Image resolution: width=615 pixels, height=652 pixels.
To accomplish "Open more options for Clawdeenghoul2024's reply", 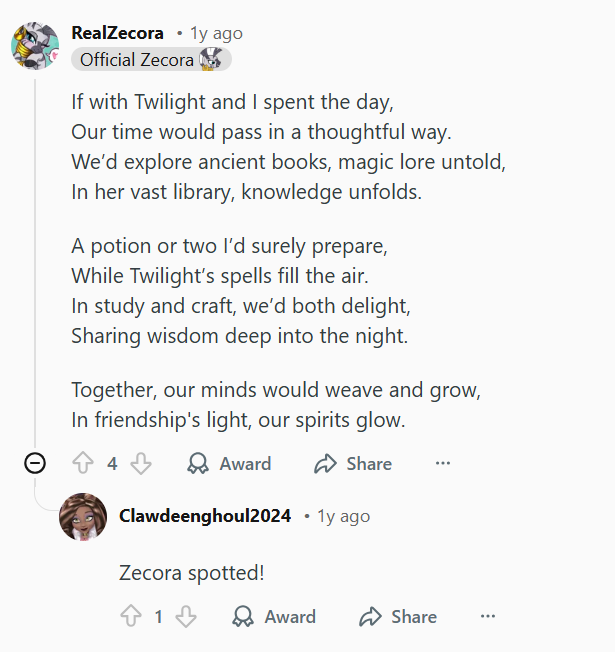I will [488, 616].
